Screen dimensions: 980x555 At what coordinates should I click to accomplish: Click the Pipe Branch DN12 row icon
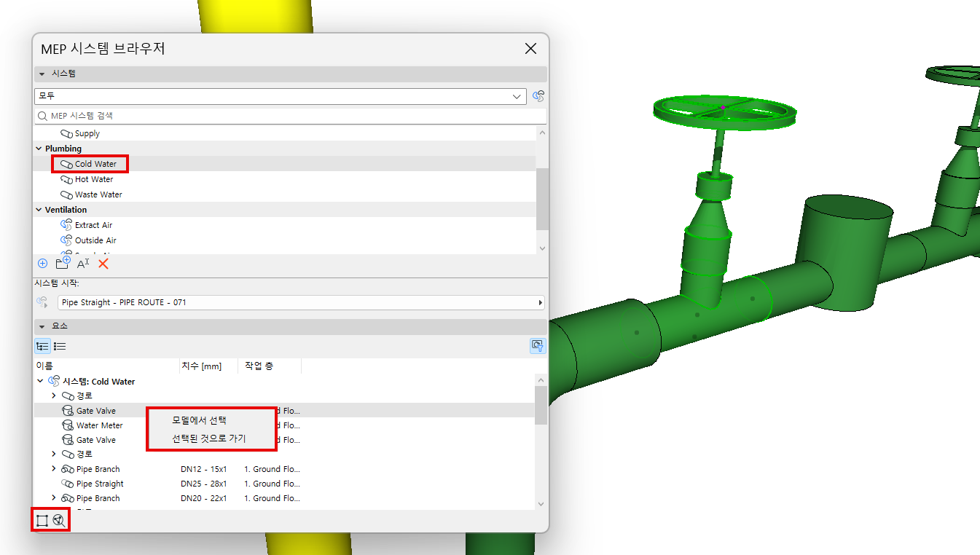pos(68,469)
